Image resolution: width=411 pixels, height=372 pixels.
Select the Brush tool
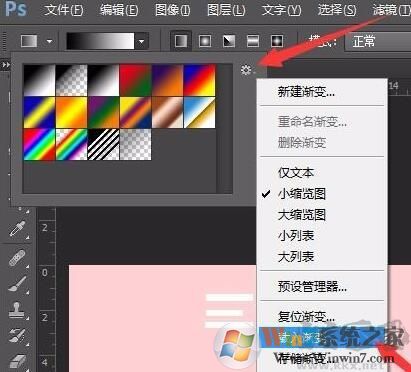(17, 284)
